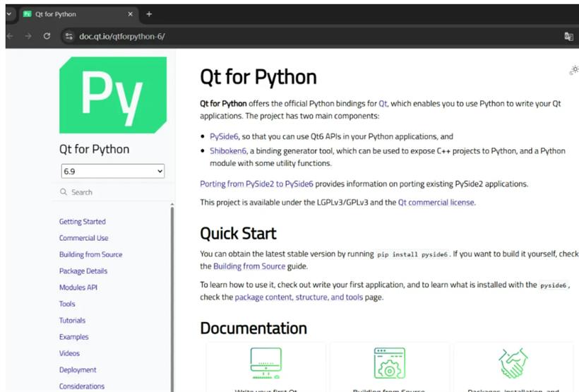Follow the PySide6 bullet link
The width and height of the screenshot is (579, 392).
(x=224, y=136)
